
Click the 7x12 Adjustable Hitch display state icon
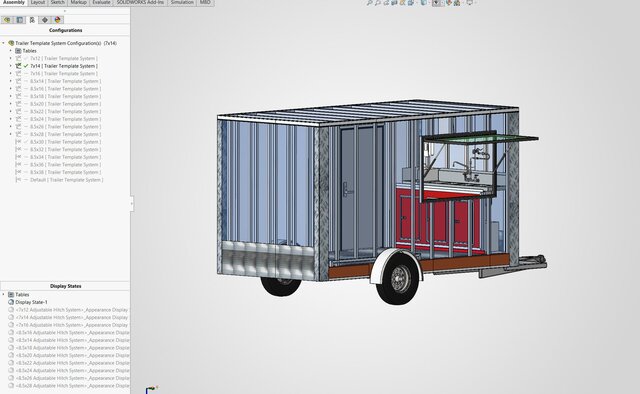point(11,309)
